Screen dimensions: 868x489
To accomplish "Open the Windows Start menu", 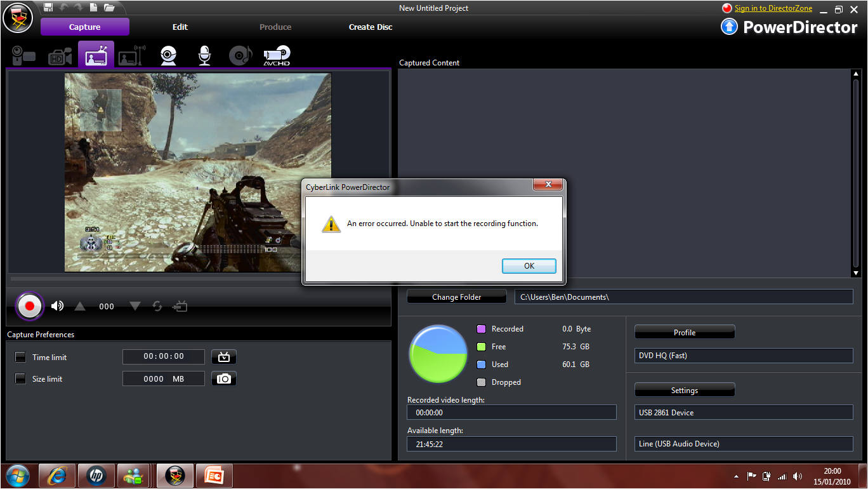I will pos(17,476).
